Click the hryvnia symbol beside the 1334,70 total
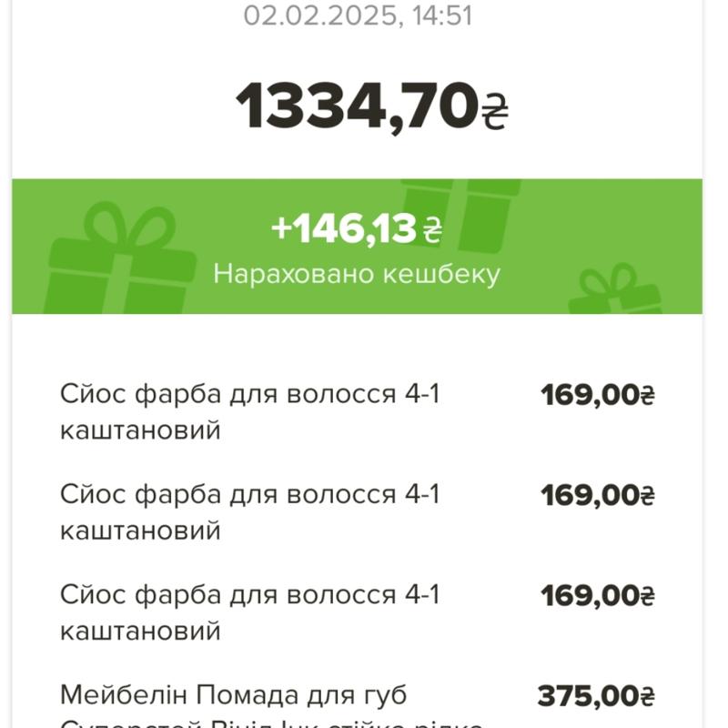 click(494, 111)
